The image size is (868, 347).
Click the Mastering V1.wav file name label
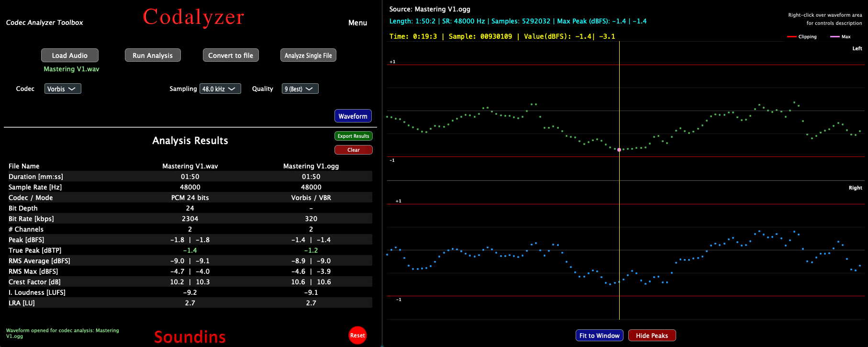tap(71, 69)
